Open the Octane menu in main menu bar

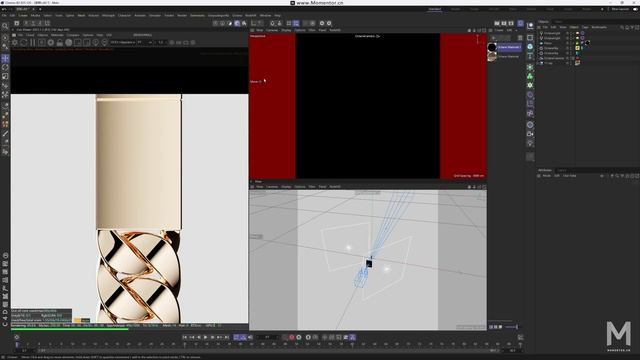(237, 16)
